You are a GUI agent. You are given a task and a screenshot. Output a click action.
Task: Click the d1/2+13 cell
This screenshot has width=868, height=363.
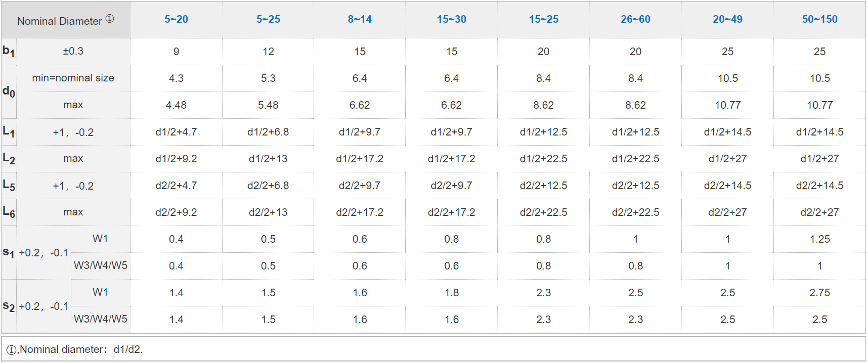point(268,159)
